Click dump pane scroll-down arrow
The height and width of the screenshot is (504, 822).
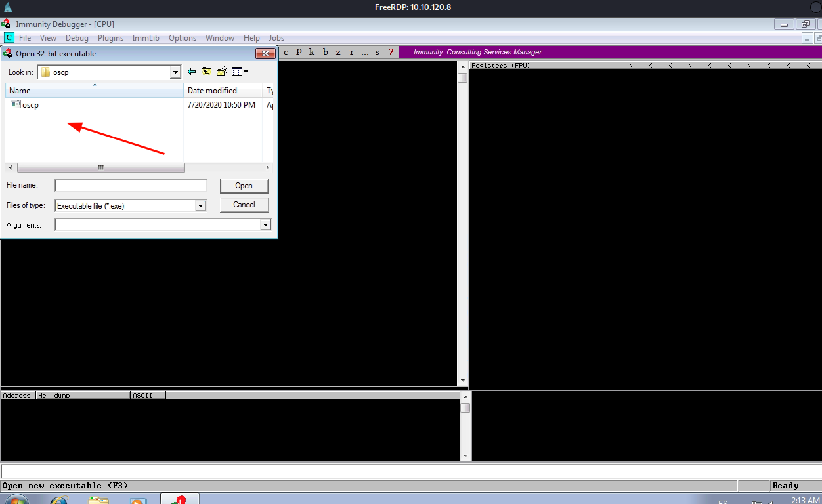coord(465,456)
